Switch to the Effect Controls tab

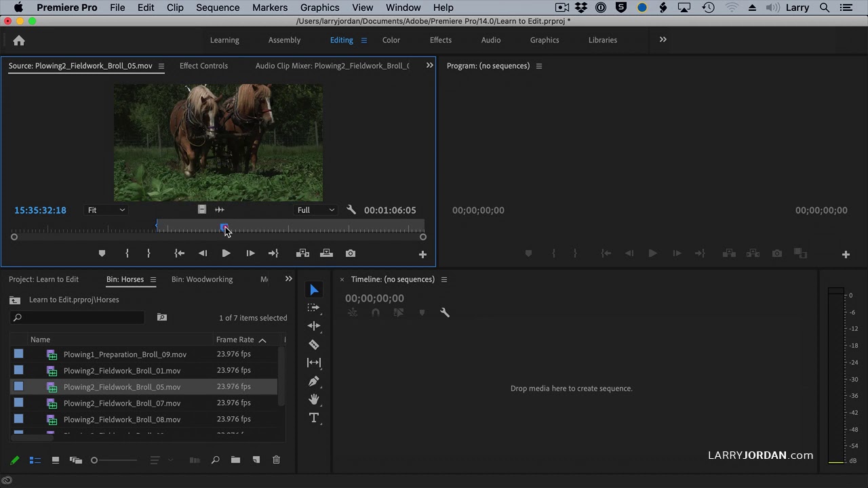click(203, 66)
